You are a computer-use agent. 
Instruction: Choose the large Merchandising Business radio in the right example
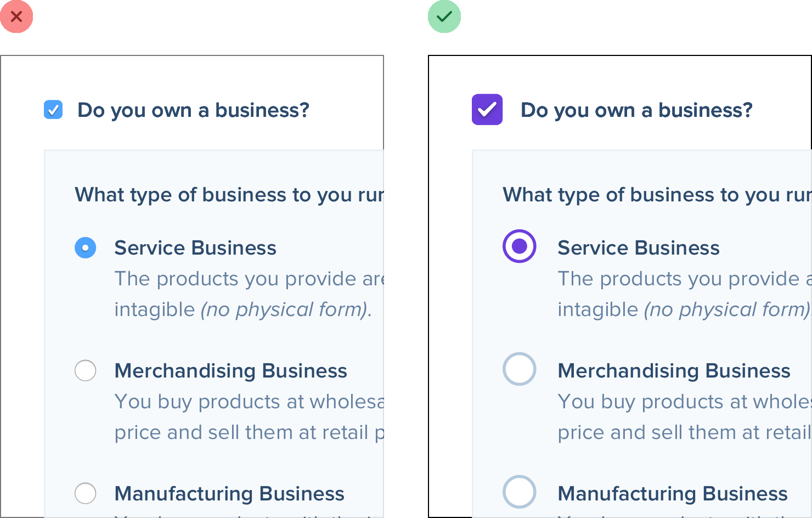click(x=520, y=369)
